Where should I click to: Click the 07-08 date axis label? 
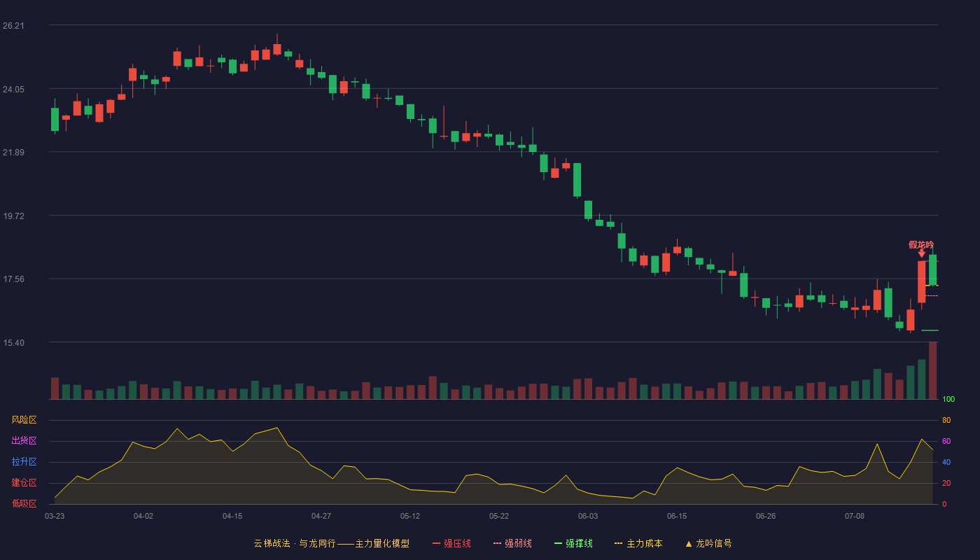pos(855,516)
